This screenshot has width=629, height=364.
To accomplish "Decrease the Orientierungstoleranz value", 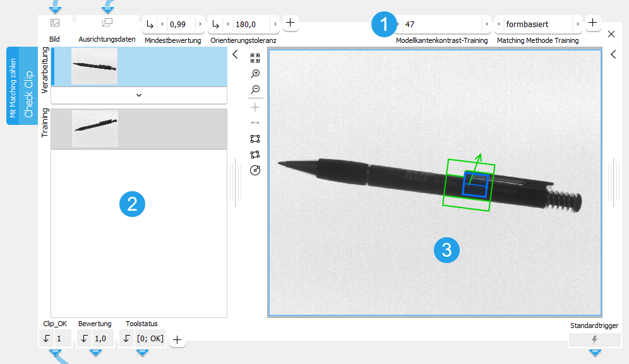I will (x=229, y=24).
